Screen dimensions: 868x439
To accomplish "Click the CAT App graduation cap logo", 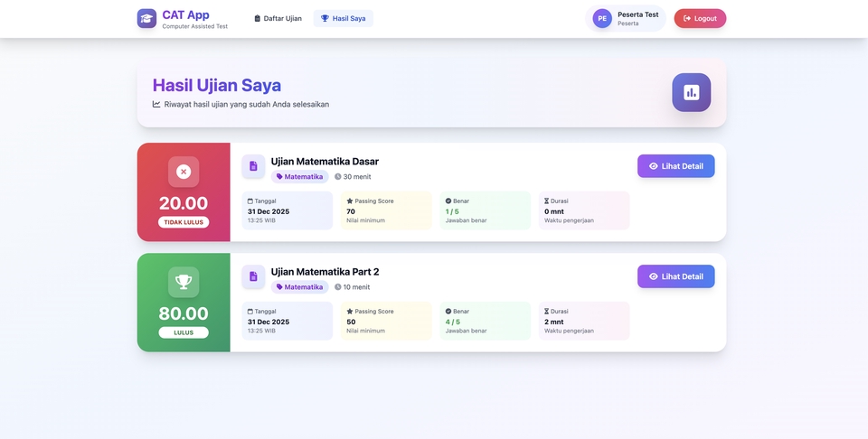I will (146, 18).
